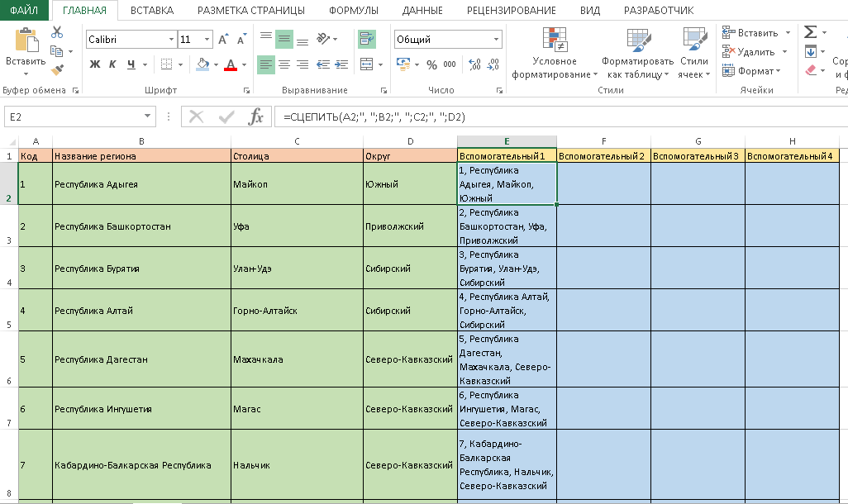Viewport: 848px width, 504px height.
Task: Click the Enter checkmark in formula bar
Action: (226, 116)
